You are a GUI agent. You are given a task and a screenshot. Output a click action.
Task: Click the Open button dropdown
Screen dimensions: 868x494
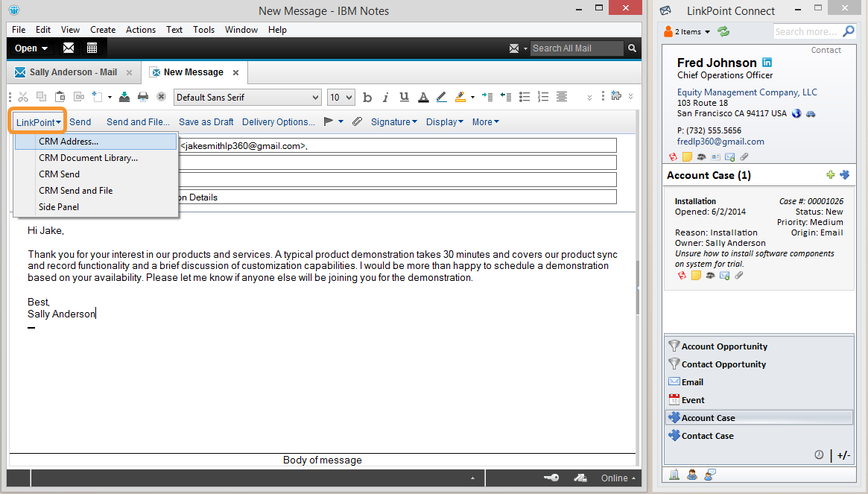31,48
